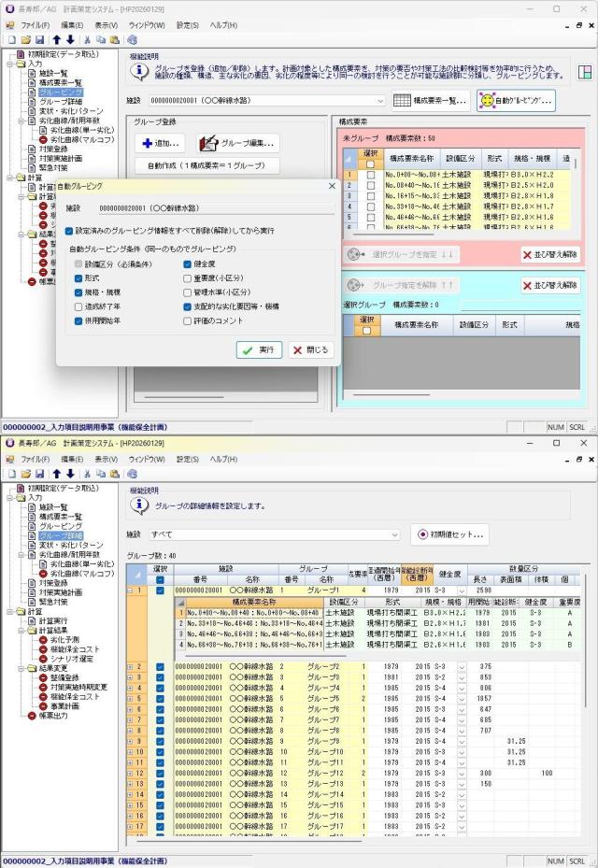
Task: Open 編集(E) menu in upper window
Action: (72, 25)
